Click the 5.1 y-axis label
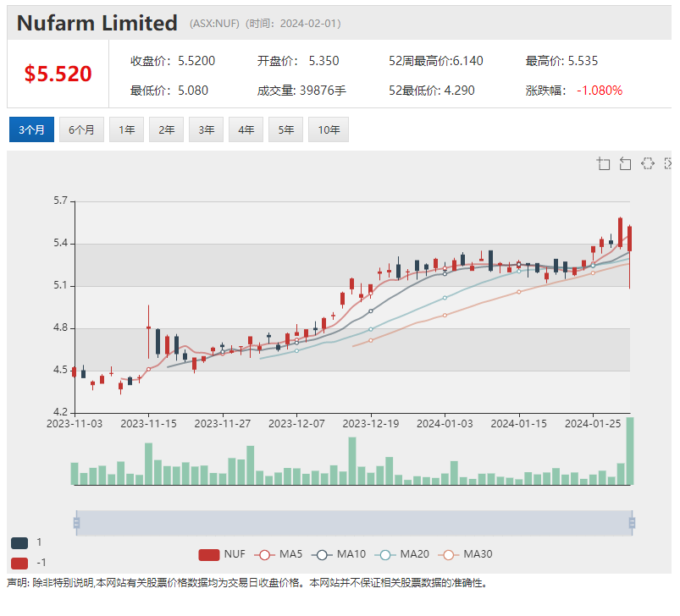 (x=61, y=285)
